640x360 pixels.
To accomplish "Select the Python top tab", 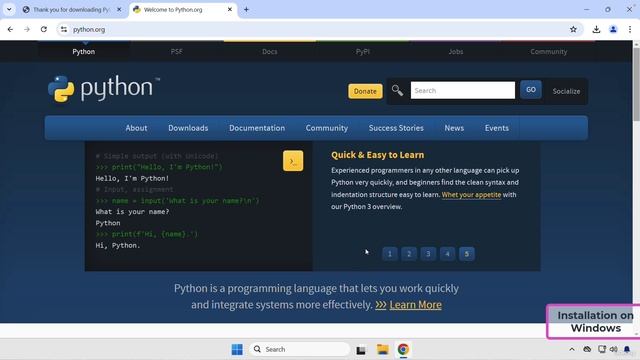I will click(84, 51).
